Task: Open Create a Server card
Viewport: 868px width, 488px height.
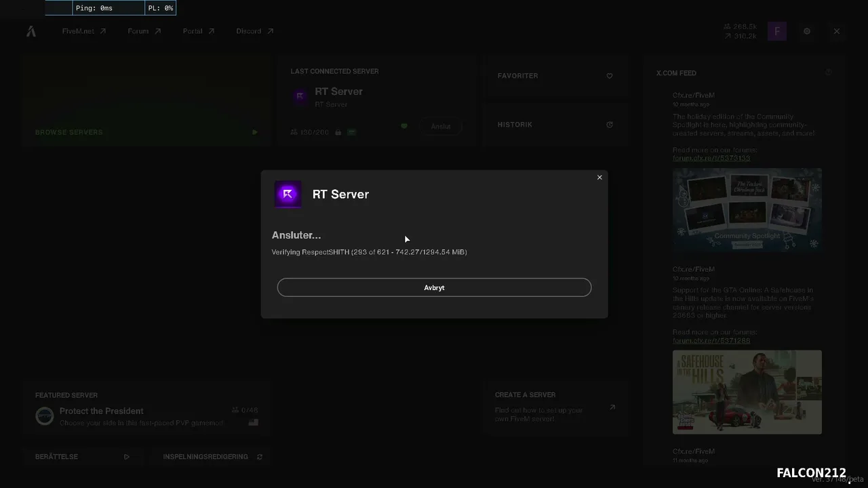Action: click(x=555, y=407)
